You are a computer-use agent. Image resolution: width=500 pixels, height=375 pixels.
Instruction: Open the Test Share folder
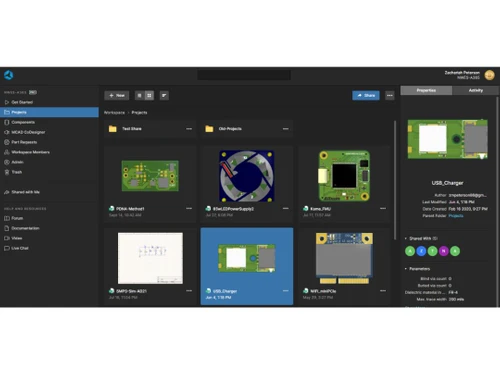[x=150, y=129]
